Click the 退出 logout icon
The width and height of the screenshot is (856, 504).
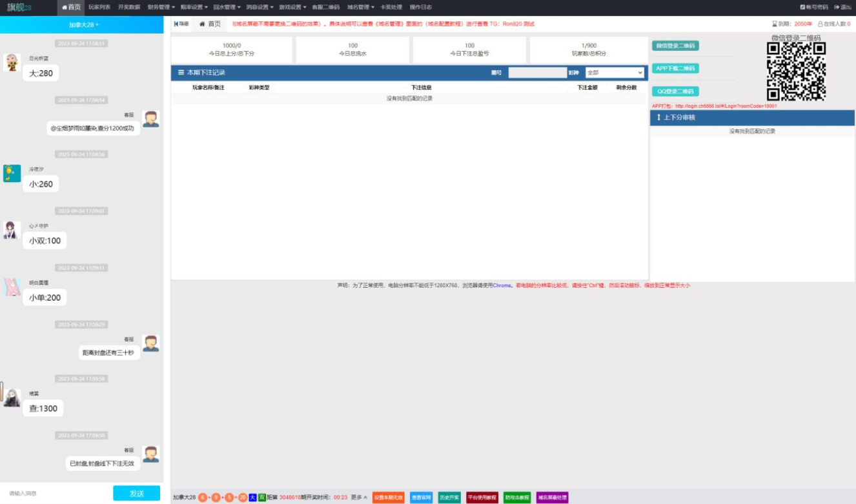(x=837, y=7)
